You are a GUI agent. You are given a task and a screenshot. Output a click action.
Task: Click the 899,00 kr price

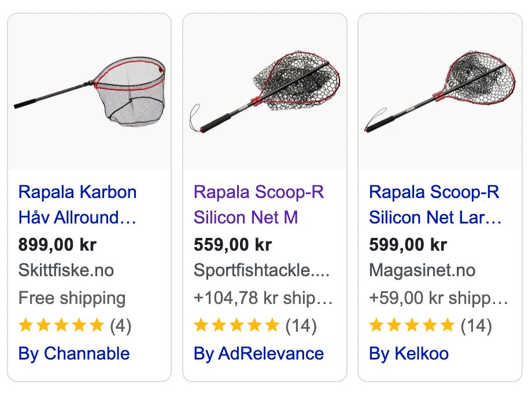pos(57,244)
